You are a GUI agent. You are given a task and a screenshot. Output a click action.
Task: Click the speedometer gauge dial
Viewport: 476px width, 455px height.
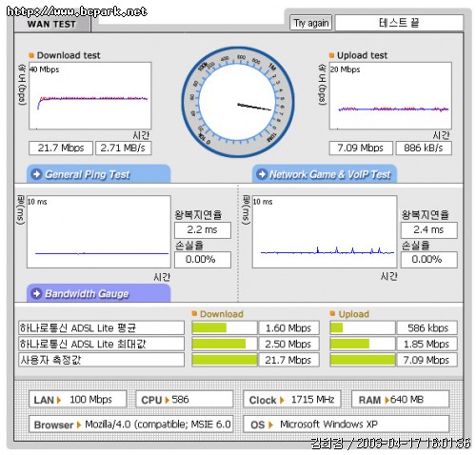pos(238,102)
